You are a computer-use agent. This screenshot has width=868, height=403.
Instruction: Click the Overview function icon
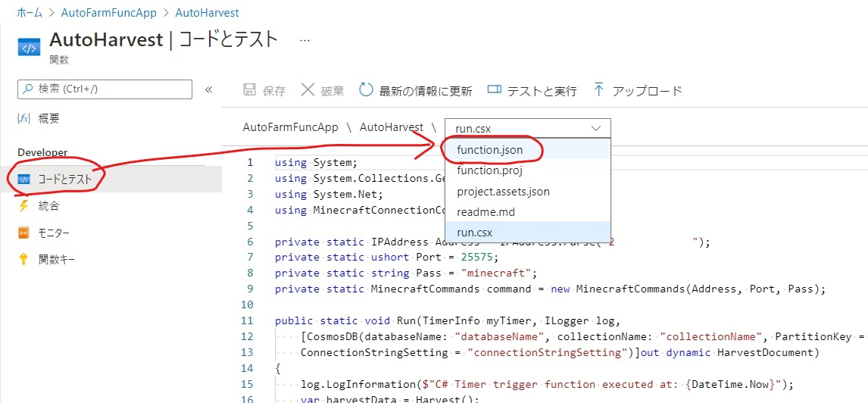tap(23, 118)
